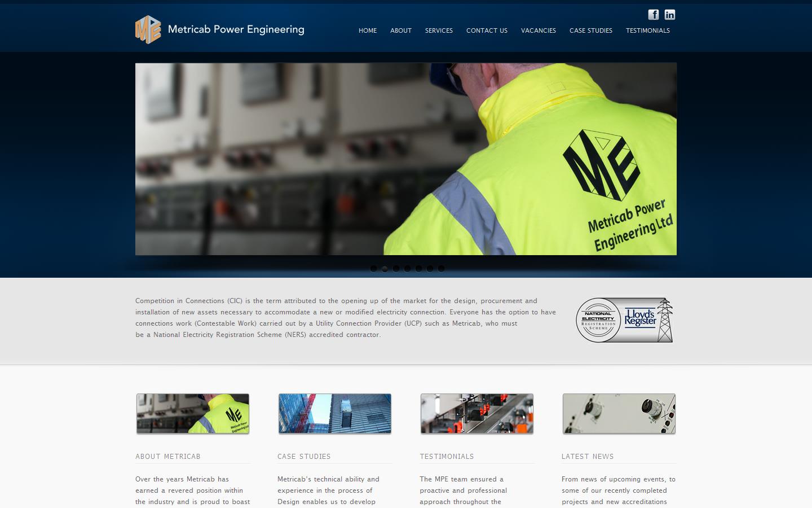Viewport: 812px width, 508px height.
Task: Open the HOME menu item
Action: [x=368, y=30]
